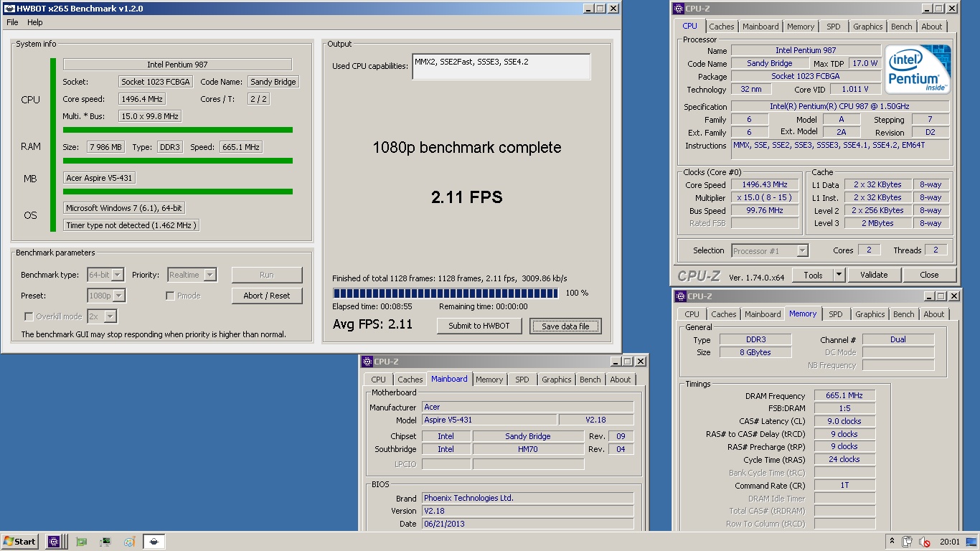Open CPU tab in Mainboard CPU-Z window
This screenshot has width=980, height=551.
(379, 380)
